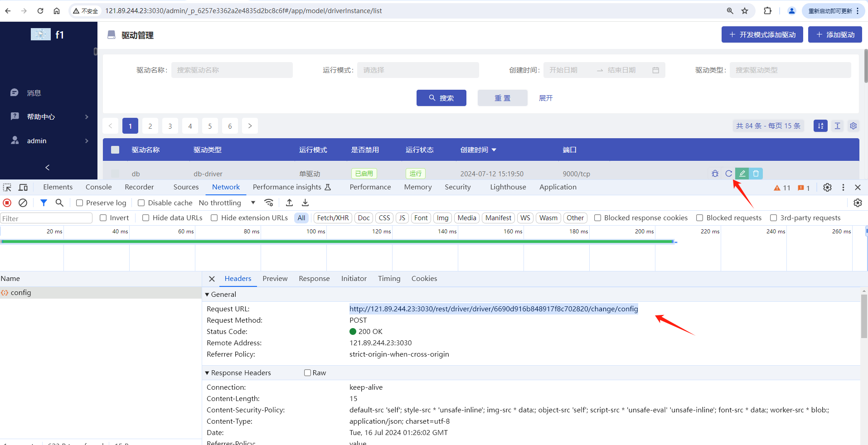Select all rows via table header checkbox

(x=115, y=150)
